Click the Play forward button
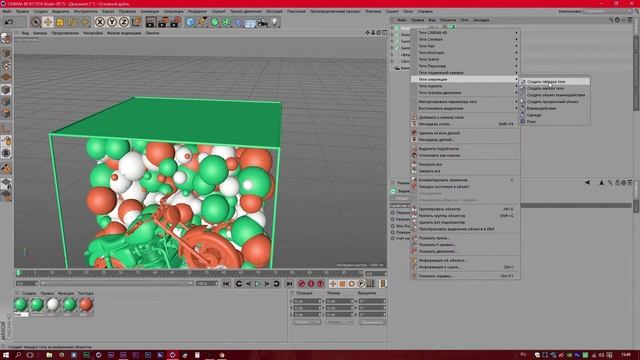This screenshot has height=360, width=640. point(258,284)
